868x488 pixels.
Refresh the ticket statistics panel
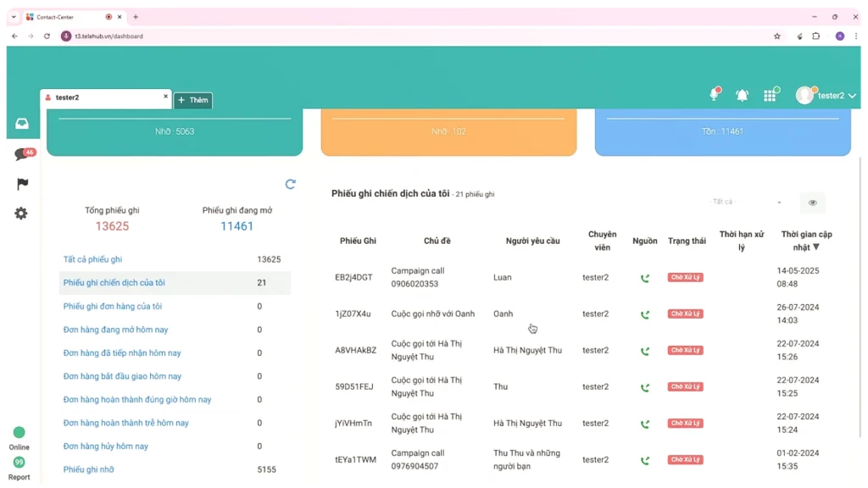pyautogui.click(x=291, y=184)
